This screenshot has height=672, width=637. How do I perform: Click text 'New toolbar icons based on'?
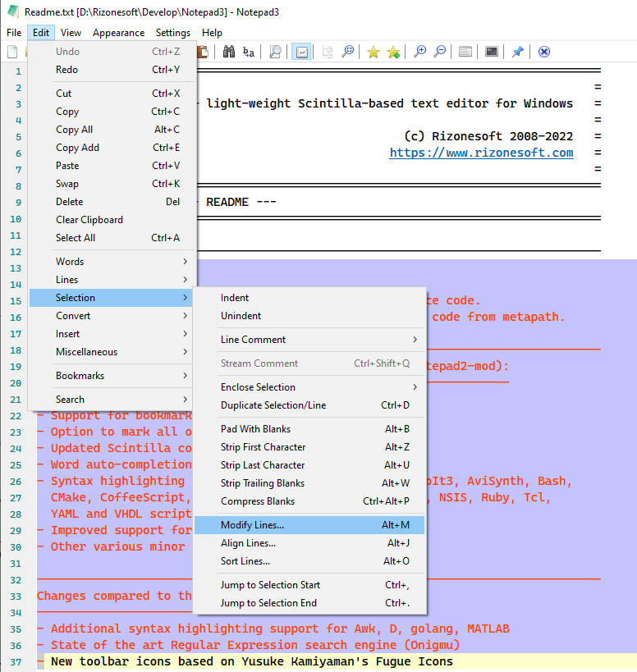pos(143,661)
